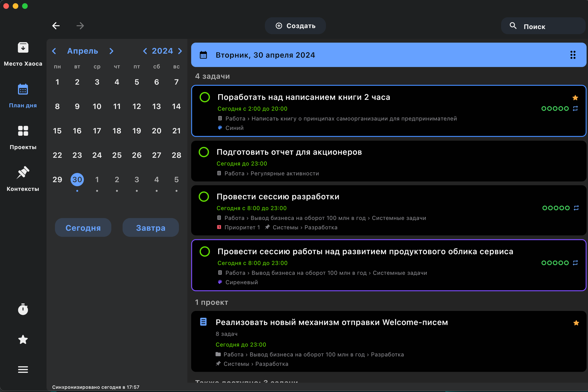Open the hamburger menu icon at bottom-left
This screenshot has width=588, height=392.
23,369
